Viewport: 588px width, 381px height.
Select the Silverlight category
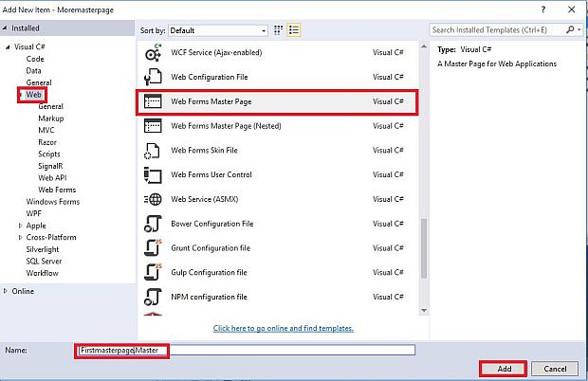[43, 249]
